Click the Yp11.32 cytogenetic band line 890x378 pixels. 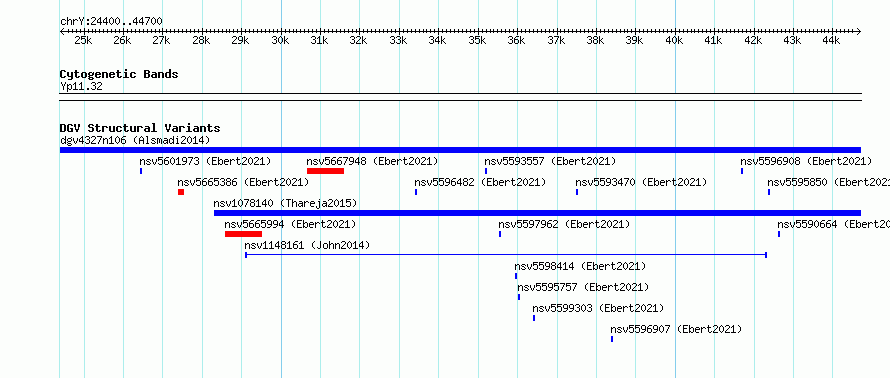click(x=460, y=97)
